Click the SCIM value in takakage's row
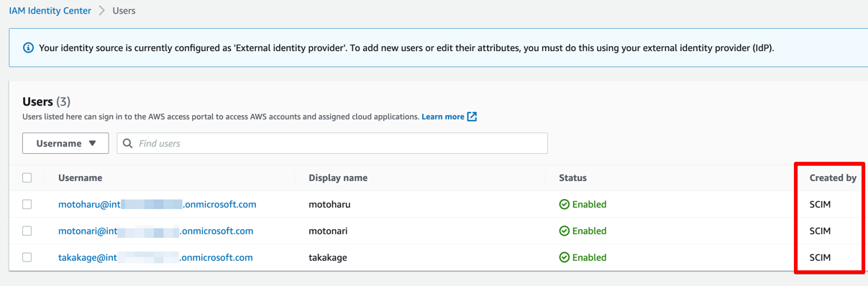868x286 pixels. click(x=820, y=257)
